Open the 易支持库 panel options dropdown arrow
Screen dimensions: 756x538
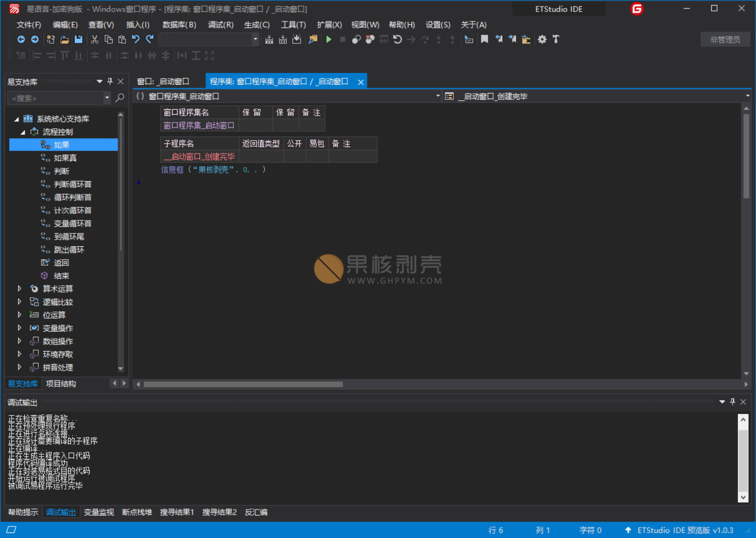[99, 81]
